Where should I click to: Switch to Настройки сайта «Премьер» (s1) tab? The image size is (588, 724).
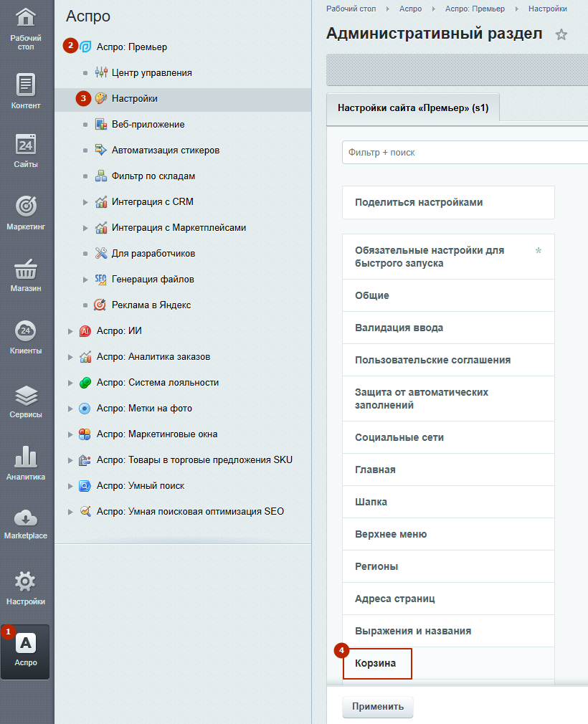[x=413, y=108]
